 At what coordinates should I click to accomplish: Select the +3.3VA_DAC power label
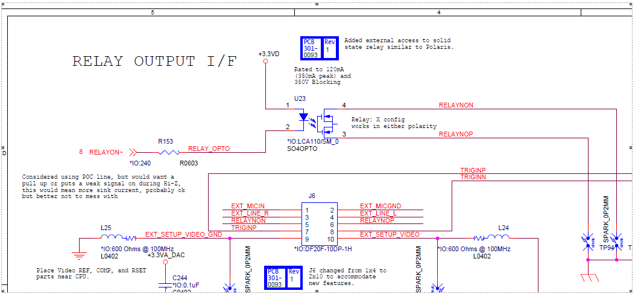tap(165, 255)
